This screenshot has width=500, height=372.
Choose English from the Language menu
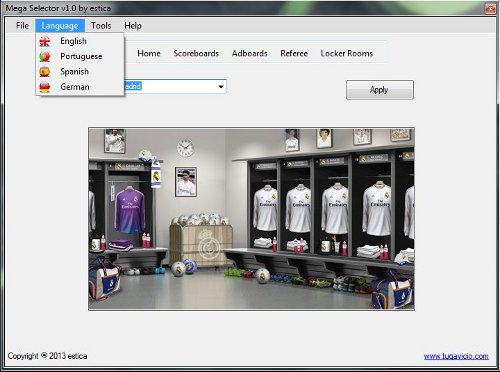[80, 41]
